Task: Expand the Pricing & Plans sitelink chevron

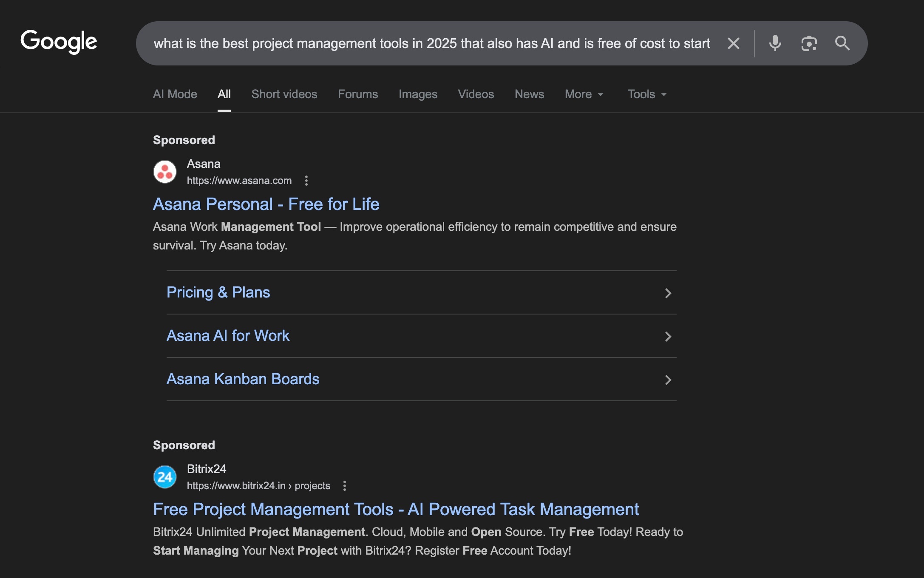Action: coord(668,293)
